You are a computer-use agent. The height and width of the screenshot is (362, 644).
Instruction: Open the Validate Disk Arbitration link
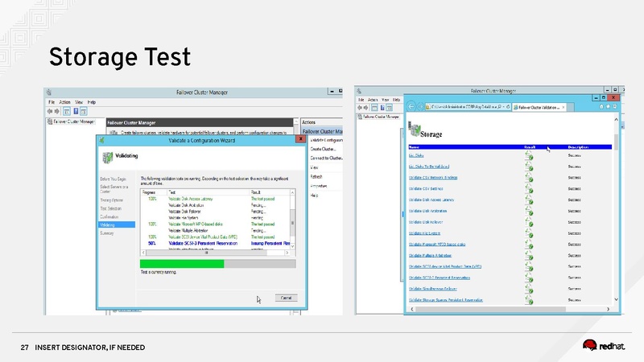(427, 211)
